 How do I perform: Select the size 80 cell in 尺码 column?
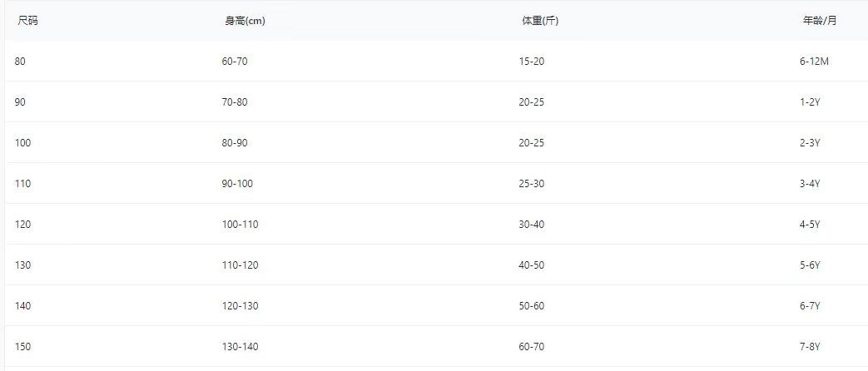click(x=21, y=62)
